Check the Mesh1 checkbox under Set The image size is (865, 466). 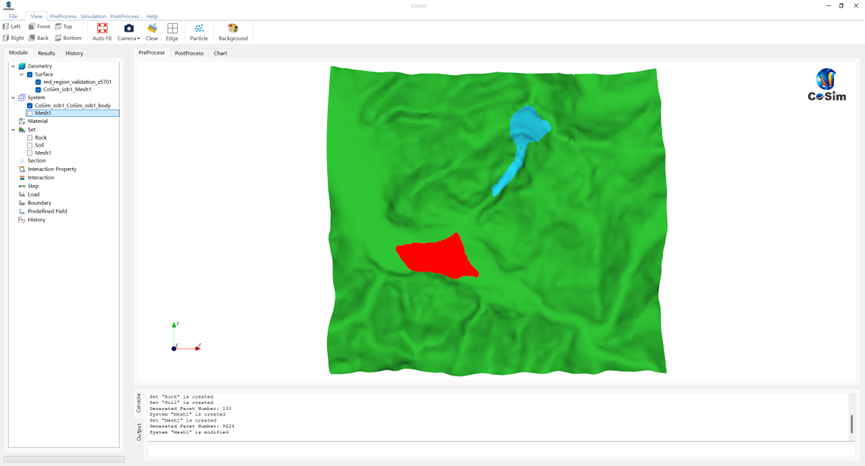30,153
